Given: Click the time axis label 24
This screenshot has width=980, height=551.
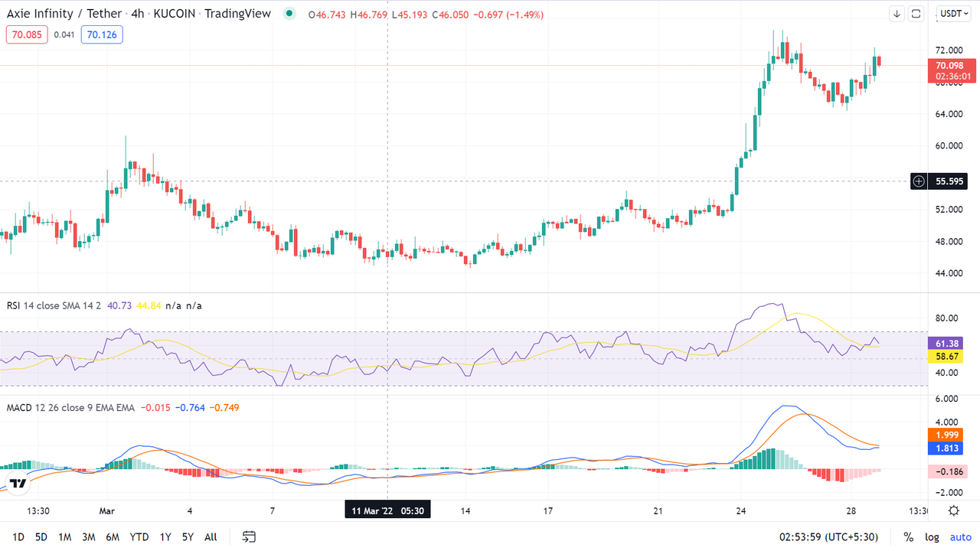Looking at the screenshot, I should [x=741, y=510].
